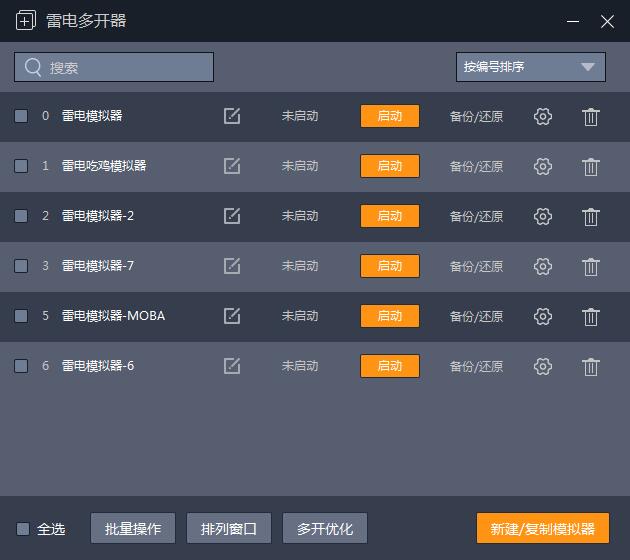Viewport: 630px width, 560px height.
Task: Click 启动 for 雷电模拟器-MOBA
Action: point(390,316)
